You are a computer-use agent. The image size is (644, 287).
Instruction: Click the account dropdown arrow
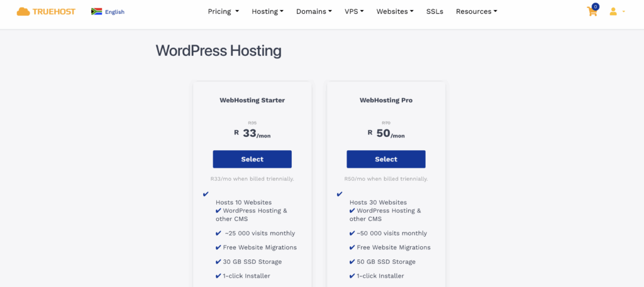(623, 11)
